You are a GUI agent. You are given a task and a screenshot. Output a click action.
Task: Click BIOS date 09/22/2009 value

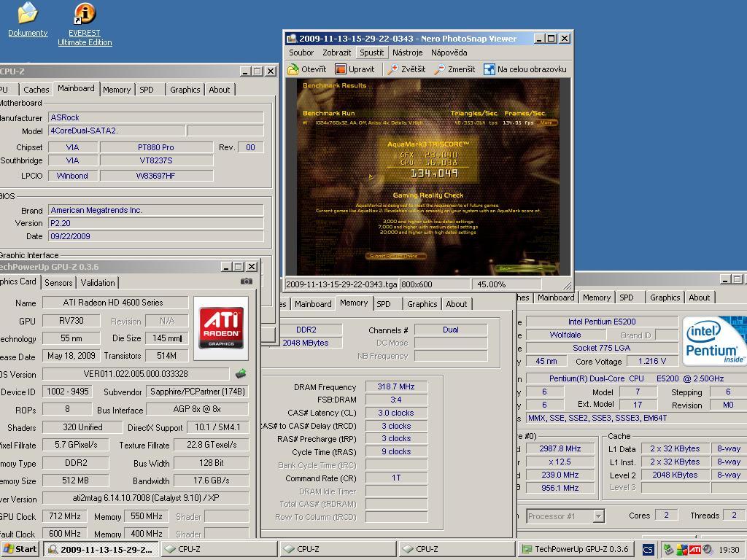(156, 236)
